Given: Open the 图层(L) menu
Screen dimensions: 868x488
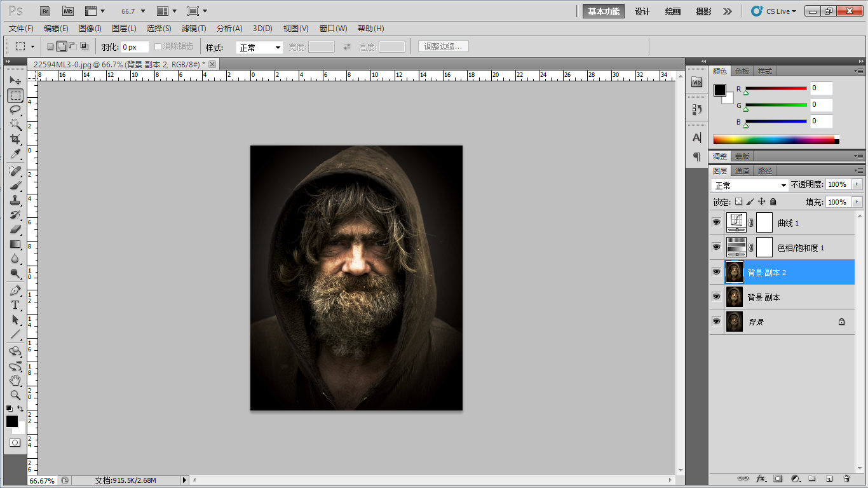Looking at the screenshot, I should (124, 29).
